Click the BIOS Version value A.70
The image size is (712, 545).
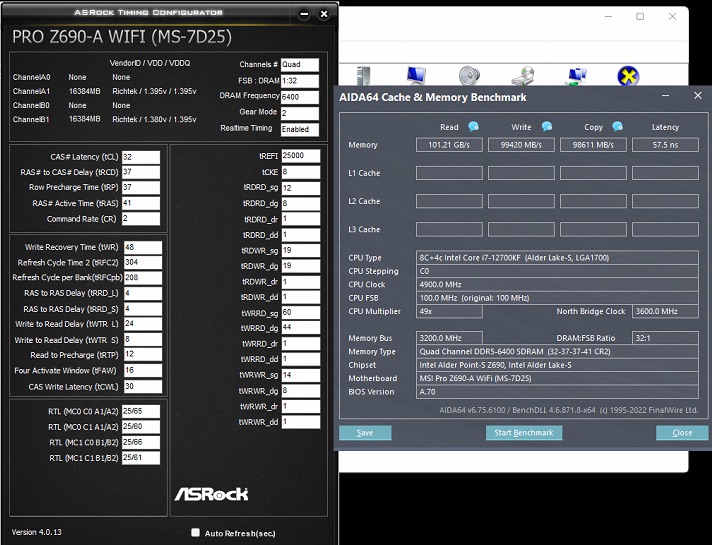(557, 391)
